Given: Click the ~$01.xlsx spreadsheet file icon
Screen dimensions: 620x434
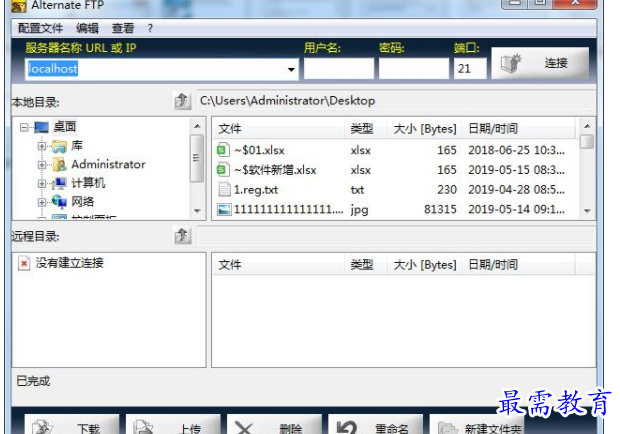Looking at the screenshot, I should (223, 150).
